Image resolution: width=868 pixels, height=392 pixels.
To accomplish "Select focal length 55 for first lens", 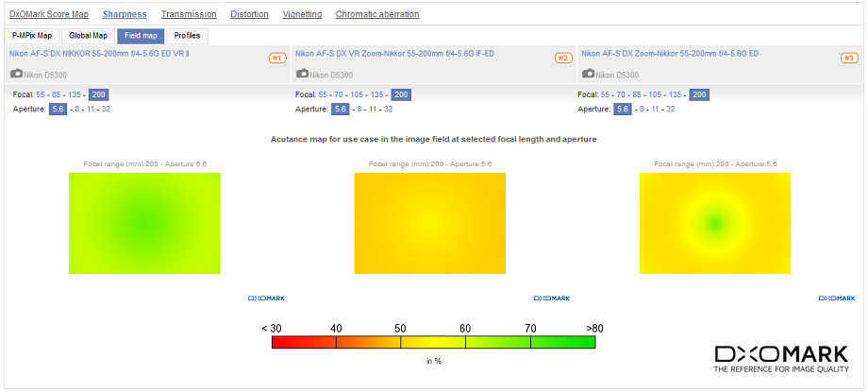I will 42,94.
